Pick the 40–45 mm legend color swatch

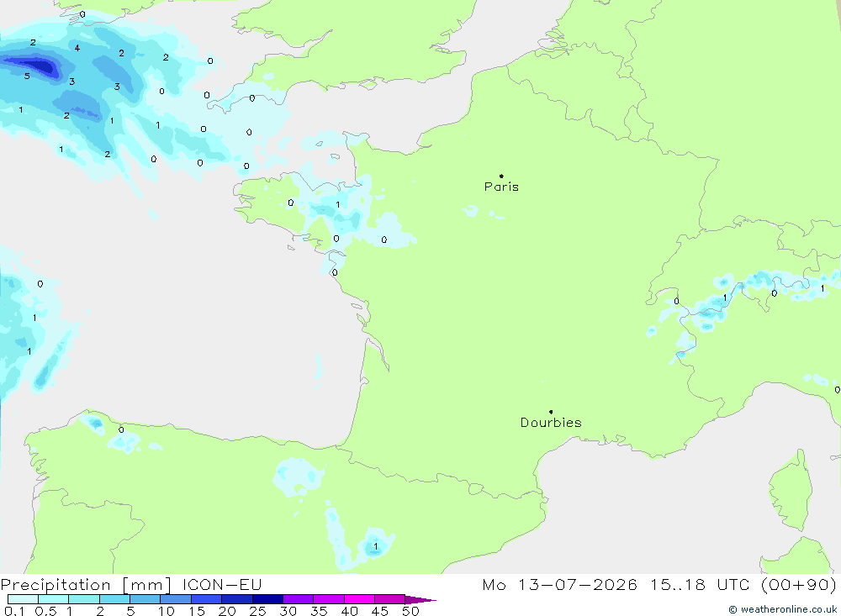(359, 599)
